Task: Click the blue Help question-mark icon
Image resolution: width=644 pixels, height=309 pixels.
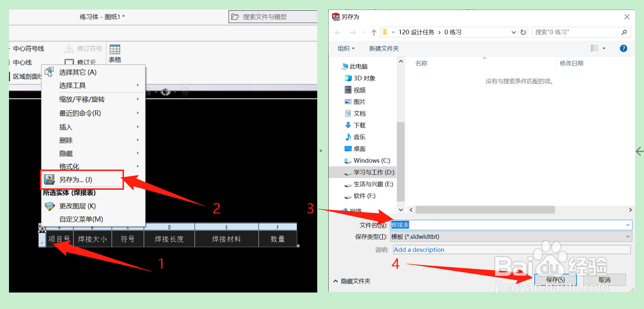Action: pyautogui.click(x=623, y=48)
